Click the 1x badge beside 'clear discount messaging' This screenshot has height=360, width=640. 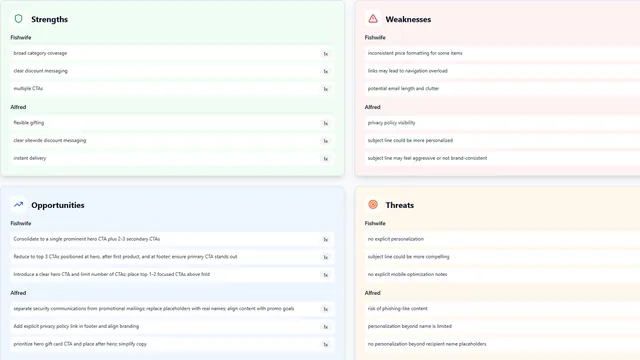pyautogui.click(x=325, y=71)
